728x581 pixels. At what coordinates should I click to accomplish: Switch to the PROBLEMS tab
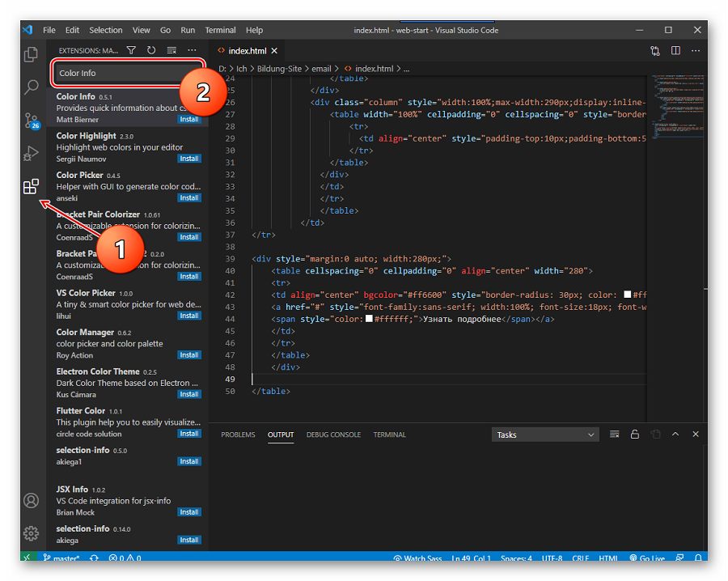click(238, 435)
